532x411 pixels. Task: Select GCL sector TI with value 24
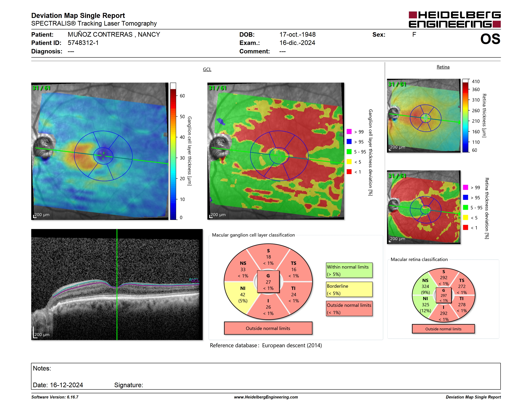coord(294,295)
